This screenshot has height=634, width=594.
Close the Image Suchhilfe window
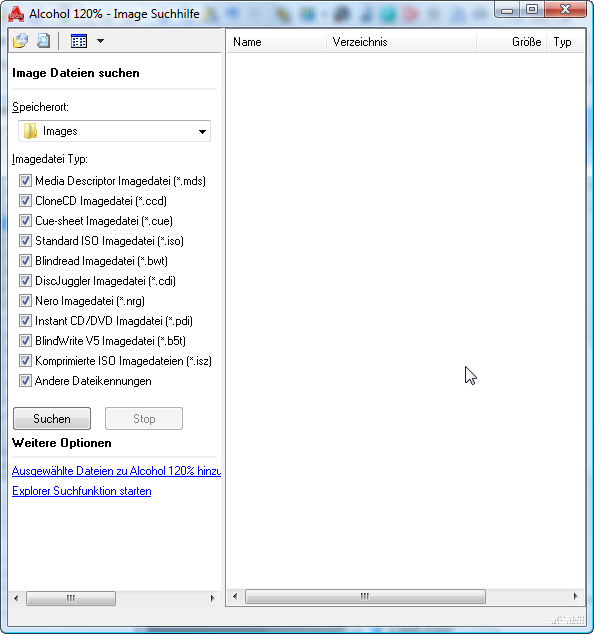[x=566, y=10]
